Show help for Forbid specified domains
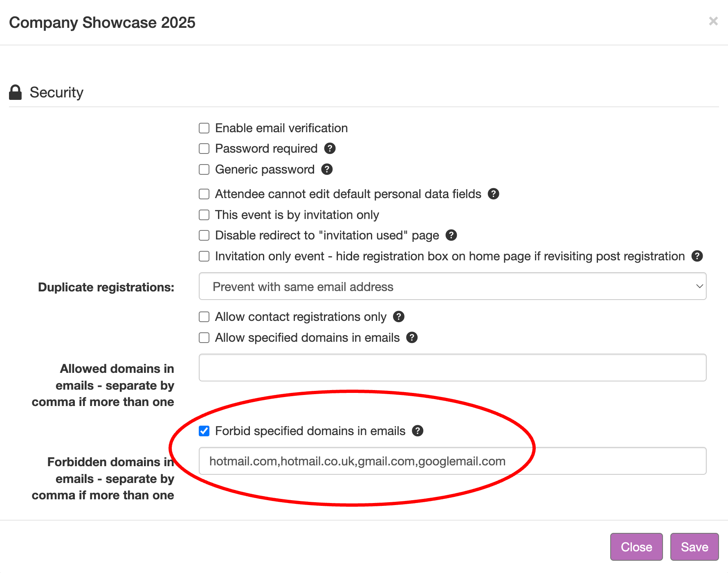 click(418, 431)
